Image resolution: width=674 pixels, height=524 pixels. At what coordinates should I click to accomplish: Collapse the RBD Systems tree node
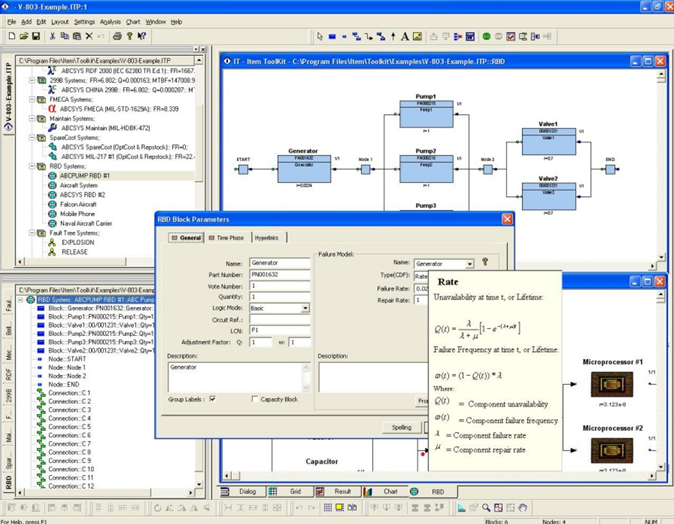click(x=32, y=166)
